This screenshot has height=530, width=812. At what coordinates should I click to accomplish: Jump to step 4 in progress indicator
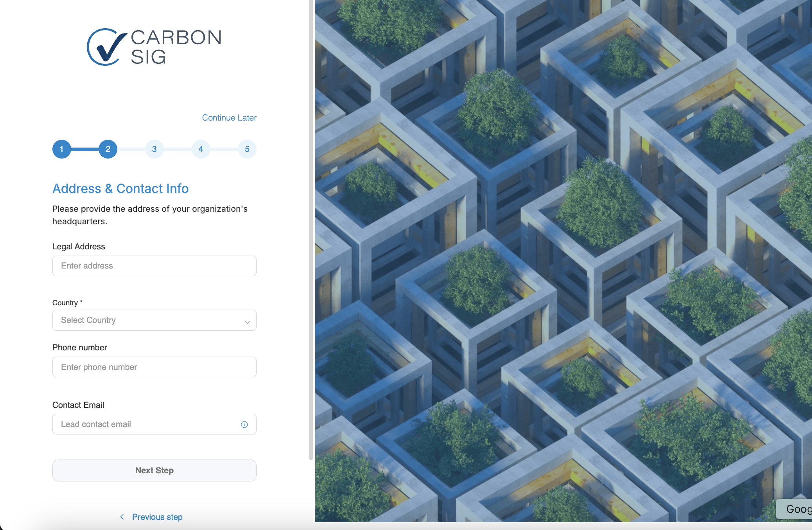pyautogui.click(x=201, y=149)
